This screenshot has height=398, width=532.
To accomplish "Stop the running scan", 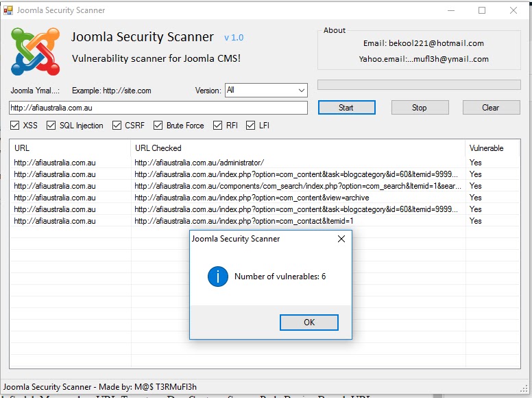I will pyautogui.click(x=420, y=108).
